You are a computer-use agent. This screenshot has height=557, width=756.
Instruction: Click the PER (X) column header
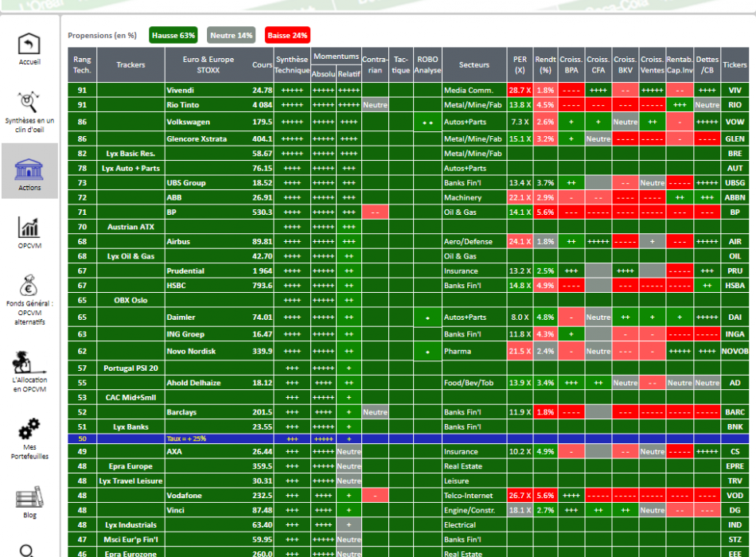click(520, 64)
